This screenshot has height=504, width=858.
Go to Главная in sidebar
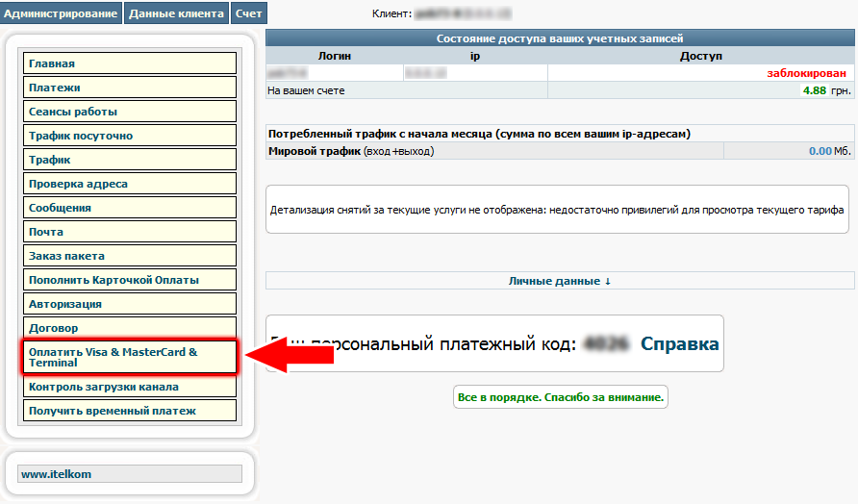(129, 63)
